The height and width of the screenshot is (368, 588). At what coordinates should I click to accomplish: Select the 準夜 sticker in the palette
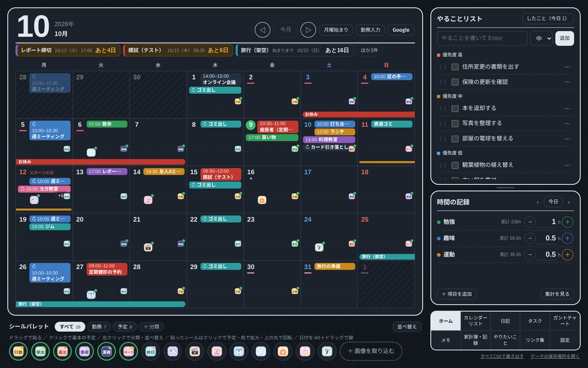click(84, 352)
